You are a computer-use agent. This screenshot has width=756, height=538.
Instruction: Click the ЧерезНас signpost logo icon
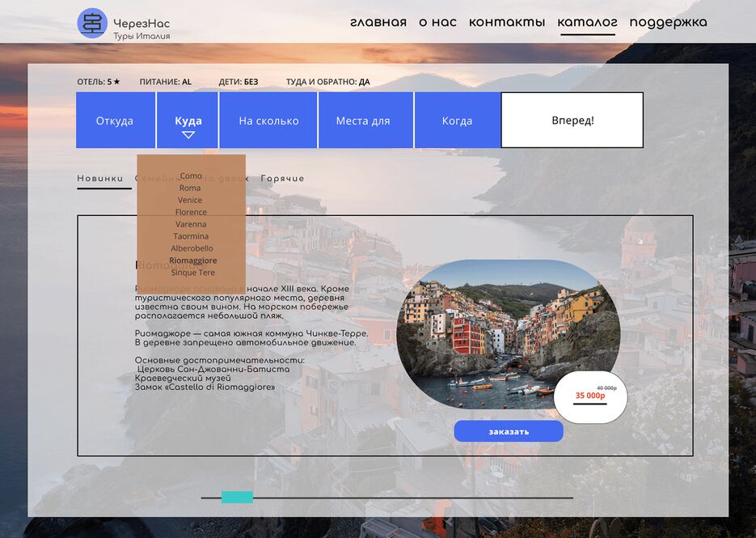tap(92, 23)
